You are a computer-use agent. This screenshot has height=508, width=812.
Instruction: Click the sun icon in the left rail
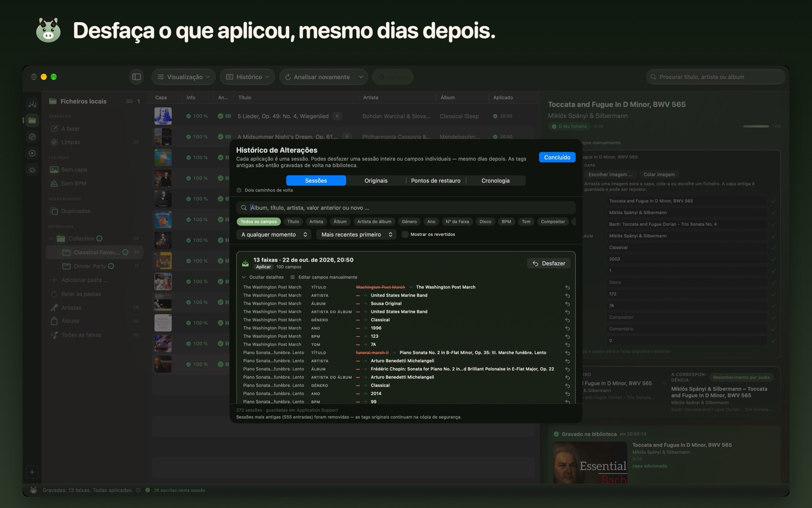[x=32, y=170]
